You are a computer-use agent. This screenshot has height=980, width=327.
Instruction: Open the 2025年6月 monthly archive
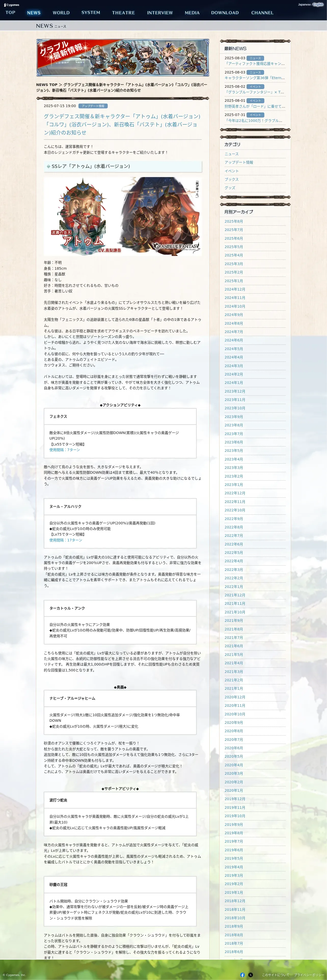pyautogui.click(x=233, y=239)
